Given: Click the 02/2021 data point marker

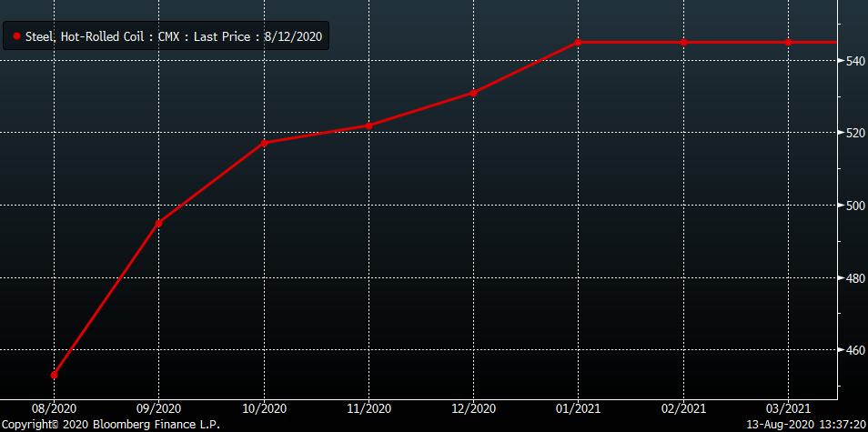Looking at the screenshot, I should (x=683, y=42).
